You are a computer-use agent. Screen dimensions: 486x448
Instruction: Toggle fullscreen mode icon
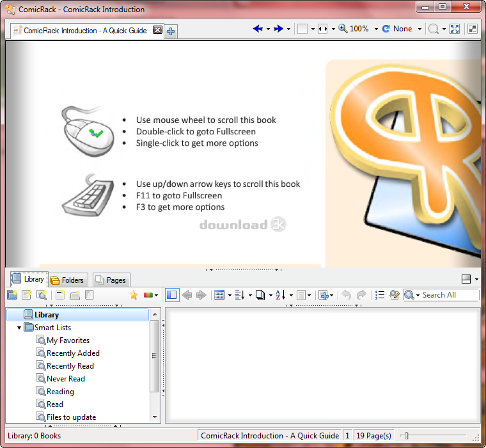tap(455, 29)
